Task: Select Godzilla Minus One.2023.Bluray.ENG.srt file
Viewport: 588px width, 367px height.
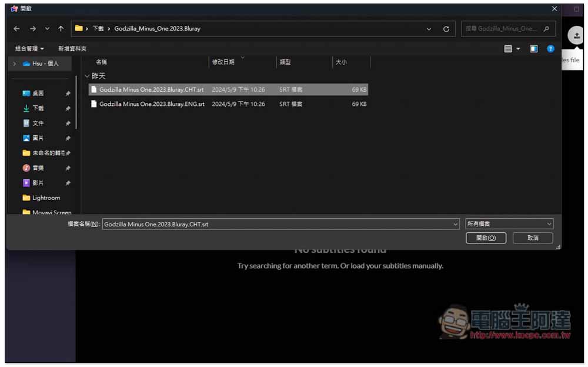Action: [x=228, y=104]
